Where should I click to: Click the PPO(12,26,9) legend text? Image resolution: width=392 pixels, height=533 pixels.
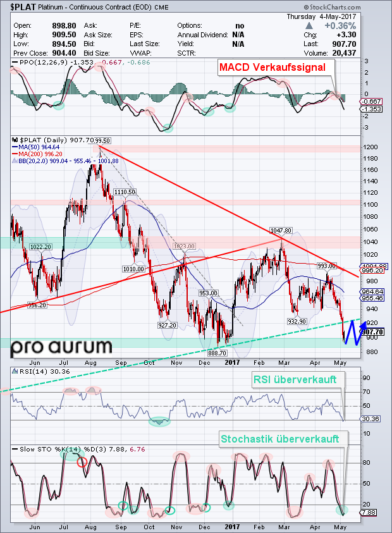[x=44, y=63]
